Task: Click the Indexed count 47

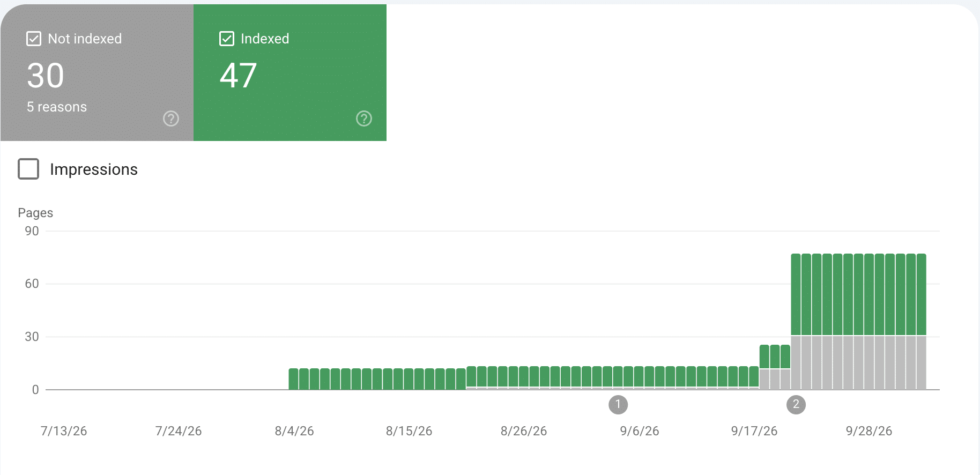Action: [x=239, y=76]
